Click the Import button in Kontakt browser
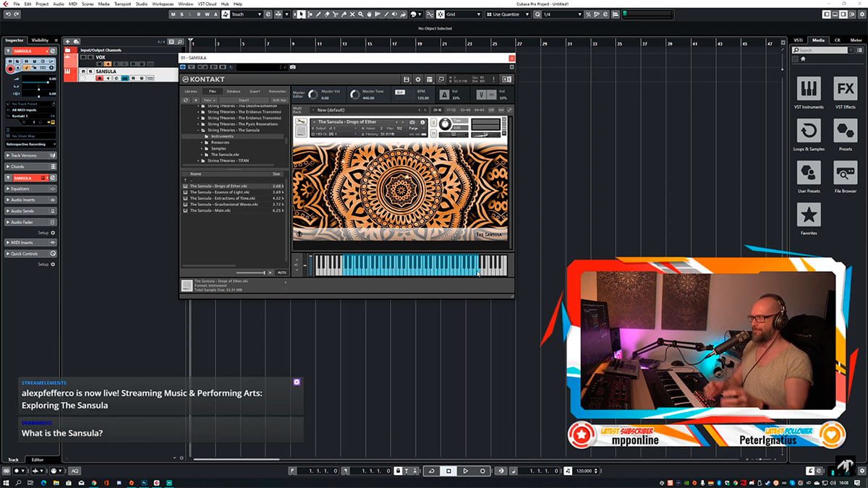Screen dimensions: 868x488 tap(244, 100)
